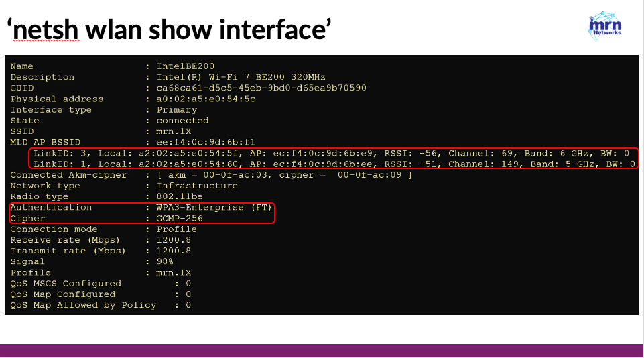Click the mrn Networks logo
This screenshot has height=358, width=644.
point(605,26)
